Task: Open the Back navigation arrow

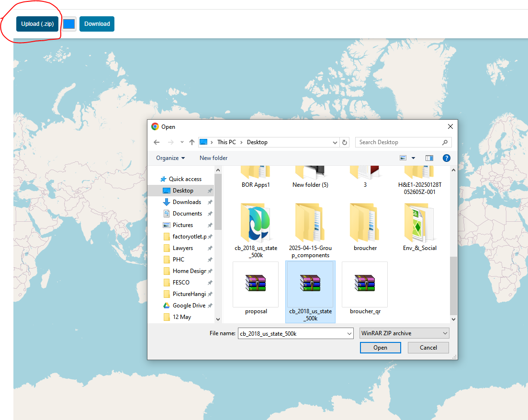Action: click(x=157, y=142)
